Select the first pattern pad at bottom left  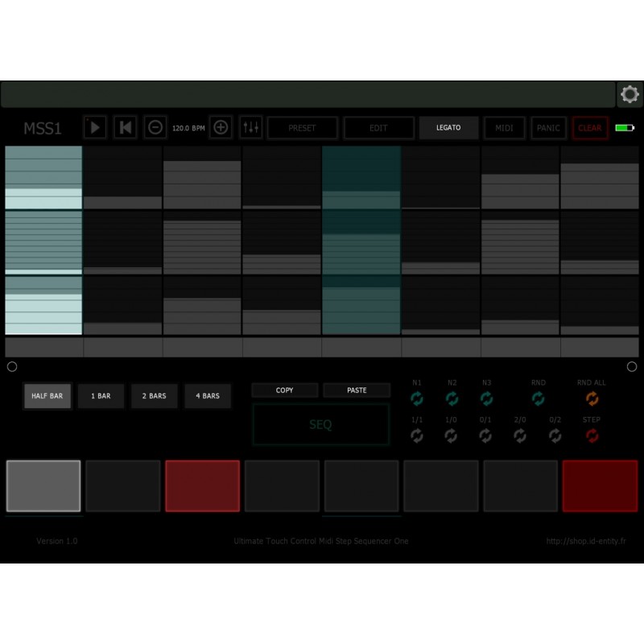click(43, 486)
